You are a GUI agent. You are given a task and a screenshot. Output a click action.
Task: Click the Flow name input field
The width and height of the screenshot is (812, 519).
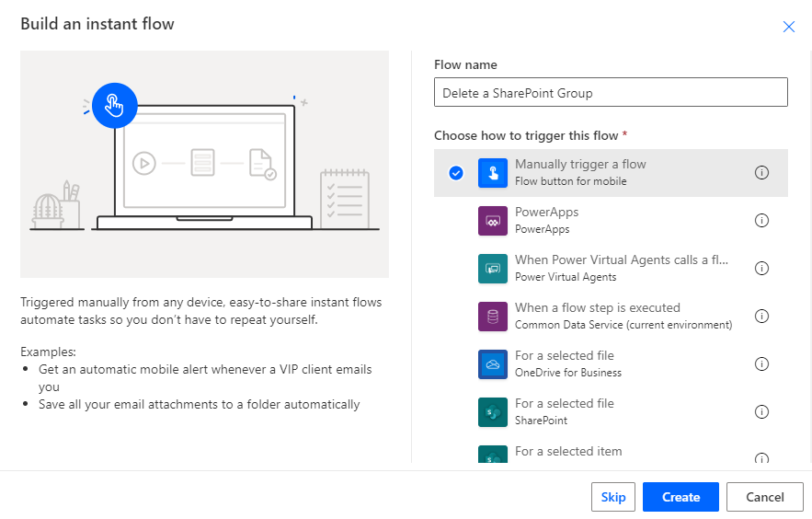[x=612, y=92]
